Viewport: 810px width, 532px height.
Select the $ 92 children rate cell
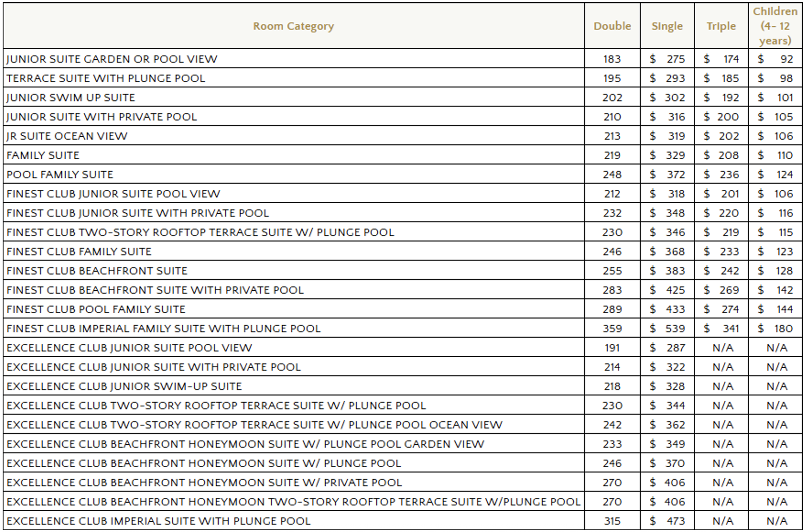pos(775,59)
